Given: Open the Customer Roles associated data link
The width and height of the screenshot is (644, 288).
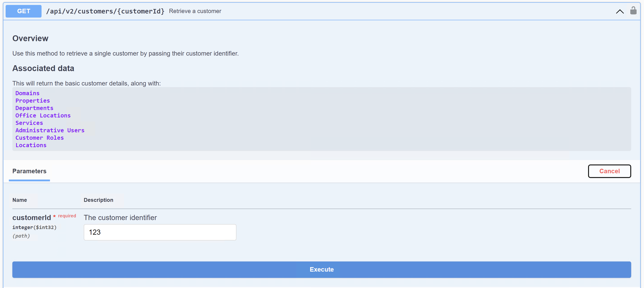Looking at the screenshot, I should tap(40, 138).
